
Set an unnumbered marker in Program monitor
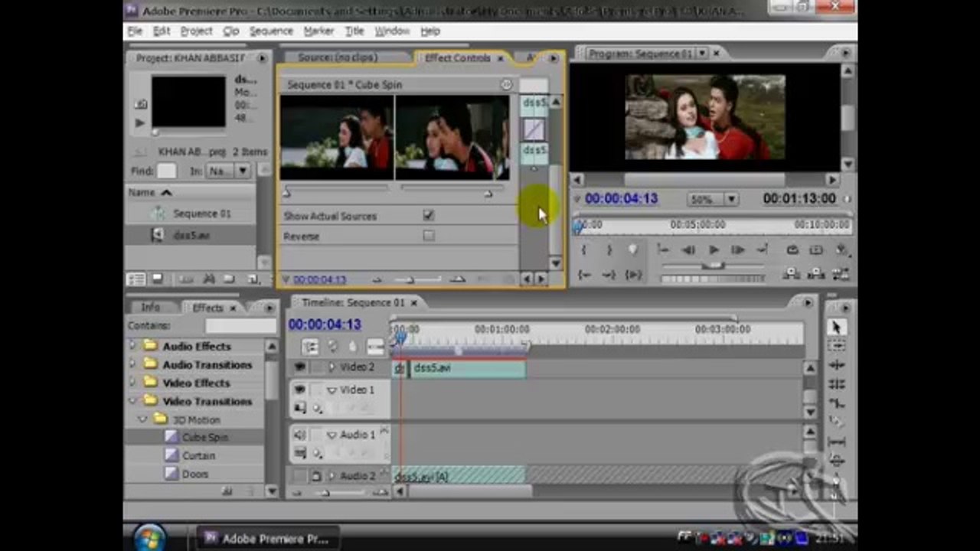[632, 250]
